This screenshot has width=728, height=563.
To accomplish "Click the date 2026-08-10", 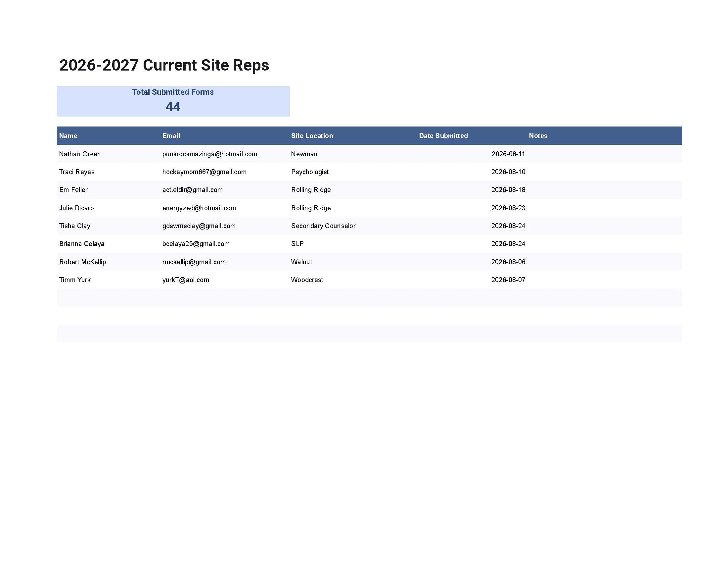I will [x=508, y=172].
